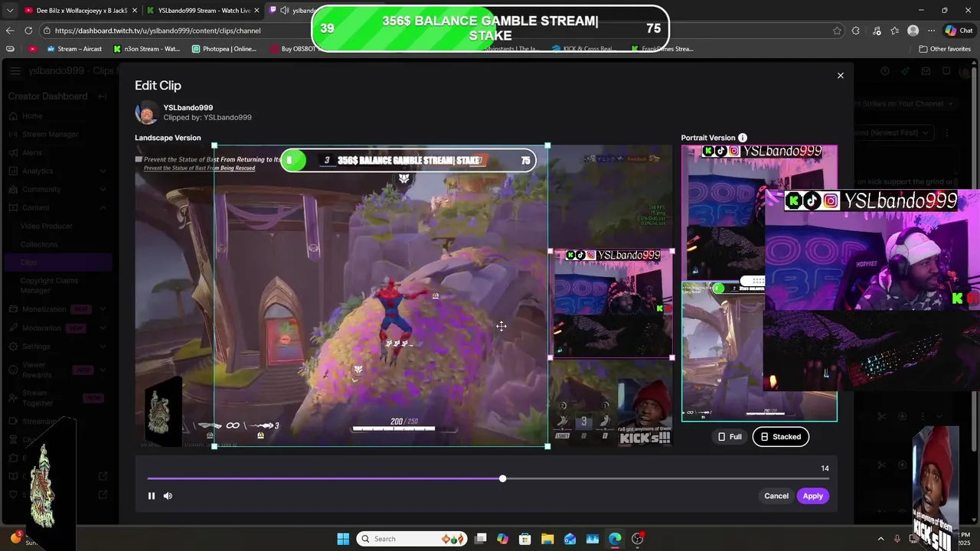This screenshot has width=980, height=551.
Task: Click the Portrait Version preview image
Action: pos(759,283)
